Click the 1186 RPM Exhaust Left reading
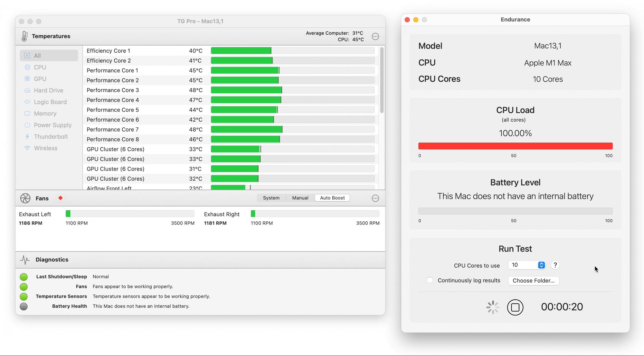Image resolution: width=644 pixels, height=356 pixels. [31, 223]
